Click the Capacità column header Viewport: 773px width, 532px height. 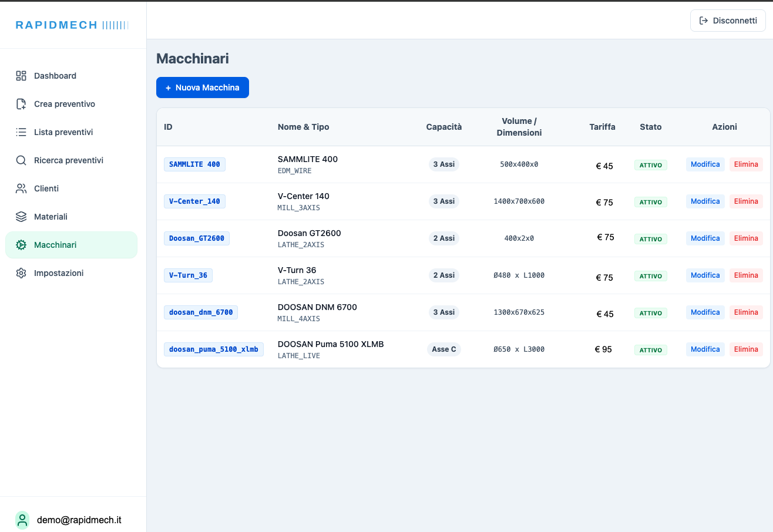(444, 127)
